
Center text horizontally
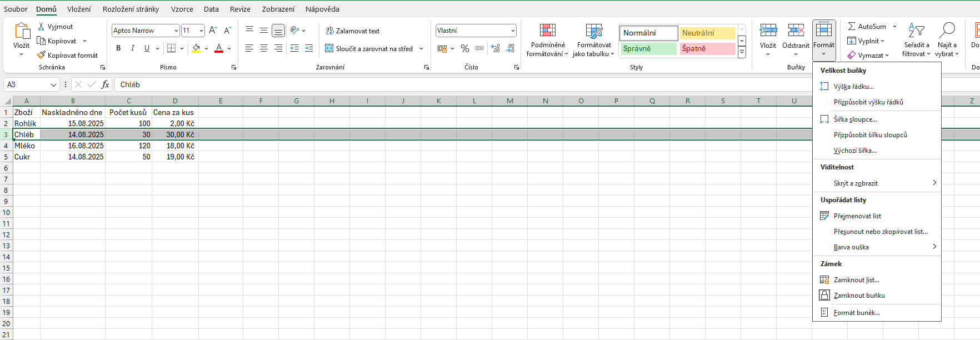(x=264, y=48)
